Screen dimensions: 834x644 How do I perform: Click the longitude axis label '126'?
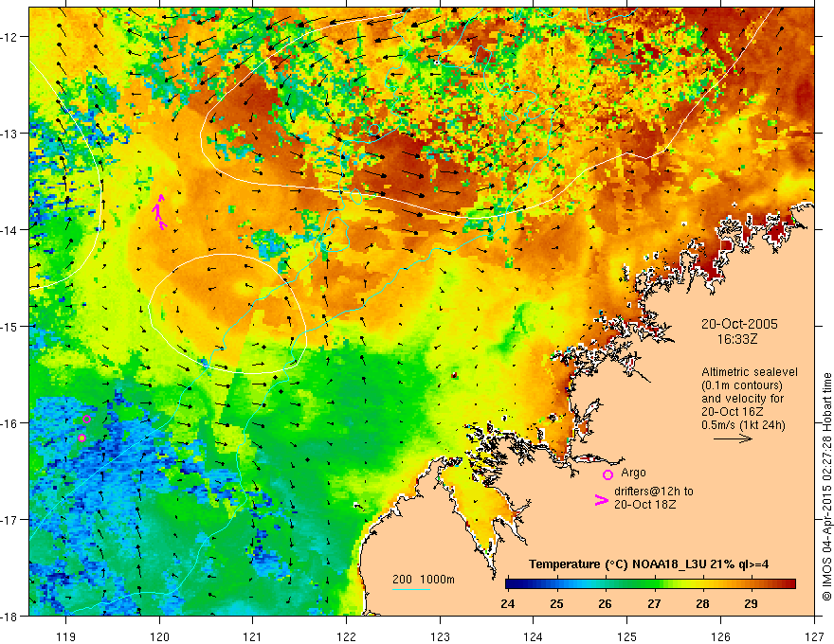pos(720,636)
